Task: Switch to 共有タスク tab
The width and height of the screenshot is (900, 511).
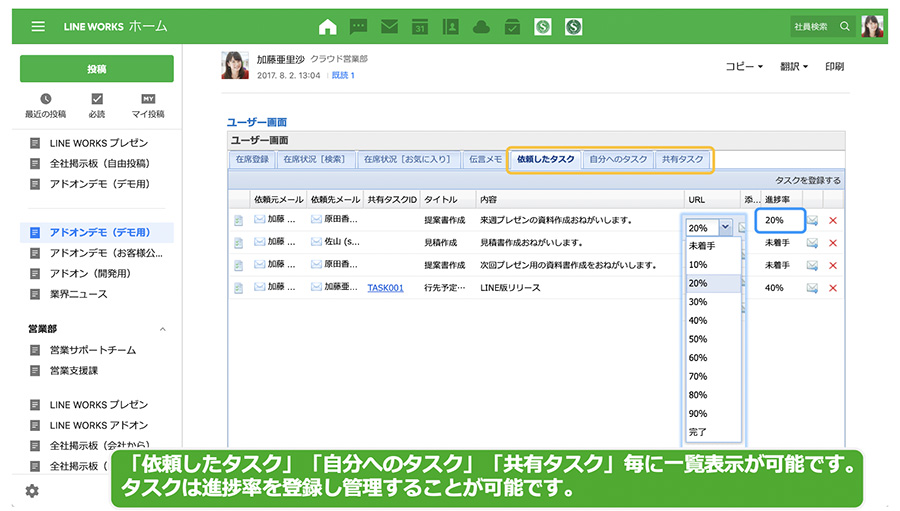Action: [682, 160]
